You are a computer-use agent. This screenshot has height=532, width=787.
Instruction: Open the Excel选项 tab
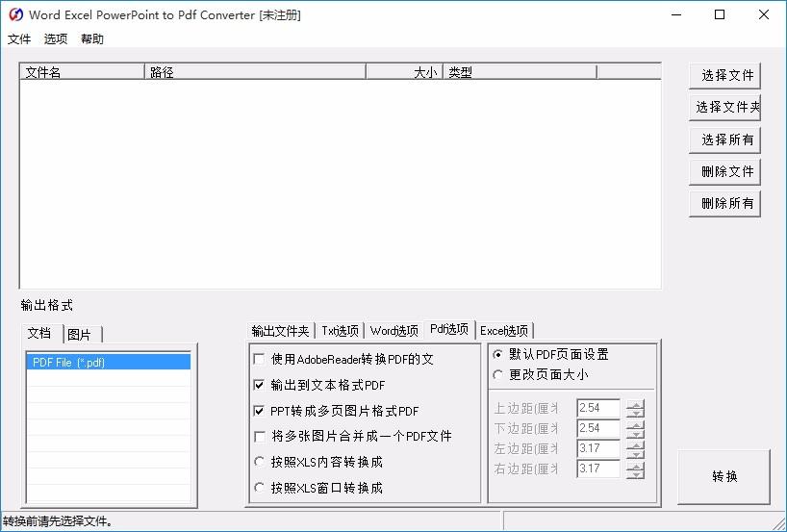coord(504,331)
